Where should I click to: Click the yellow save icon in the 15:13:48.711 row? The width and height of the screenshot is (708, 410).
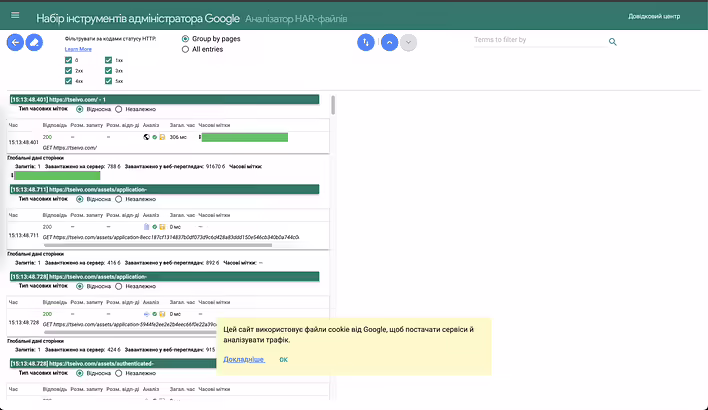click(162, 227)
